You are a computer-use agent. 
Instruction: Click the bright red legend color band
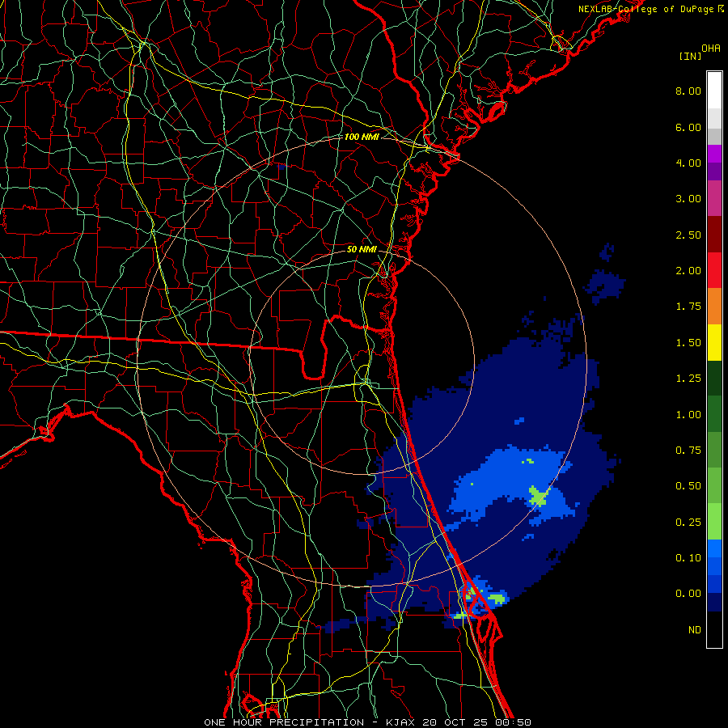tap(714, 270)
